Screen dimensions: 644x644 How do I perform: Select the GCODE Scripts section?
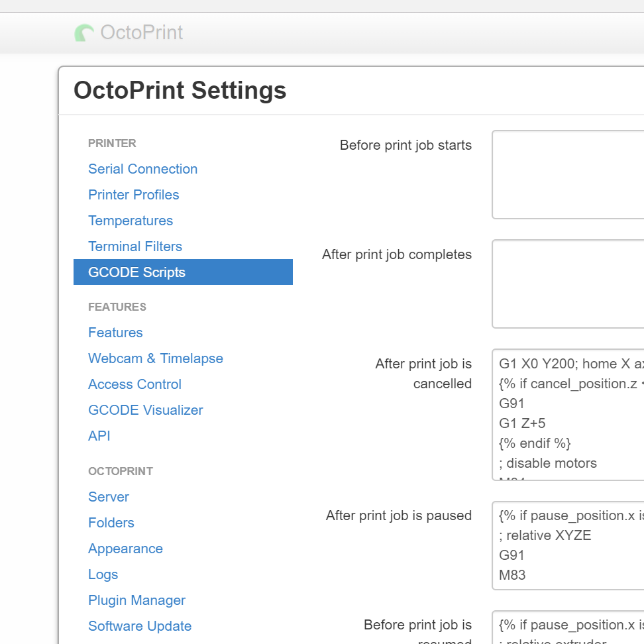click(x=136, y=272)
